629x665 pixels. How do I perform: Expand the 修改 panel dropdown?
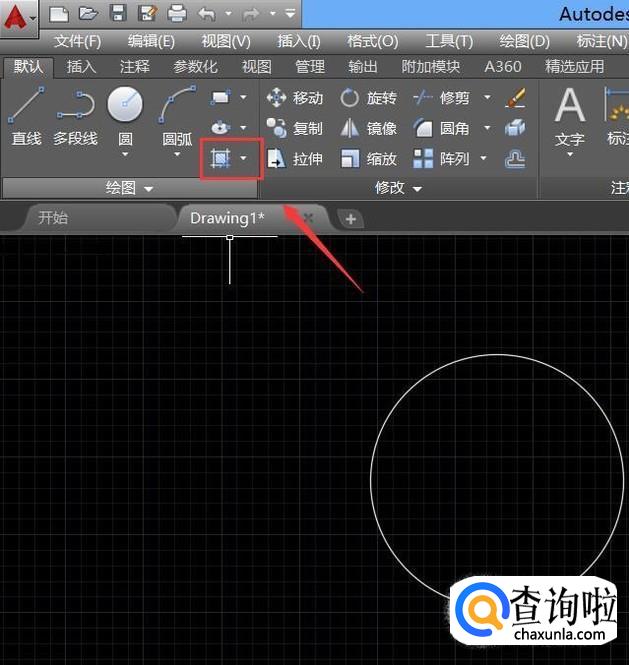417,188
